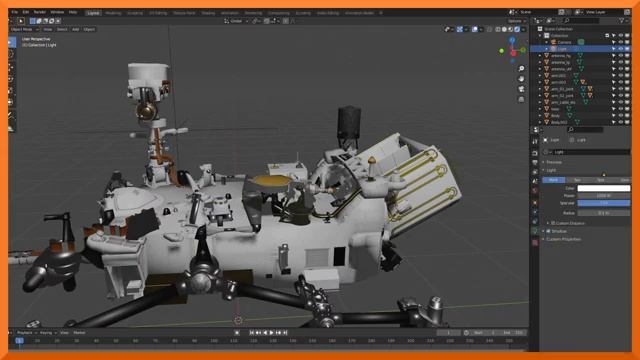Select the Cursor tool
This screenshot has width=640, height=360.
coord(12,54)
